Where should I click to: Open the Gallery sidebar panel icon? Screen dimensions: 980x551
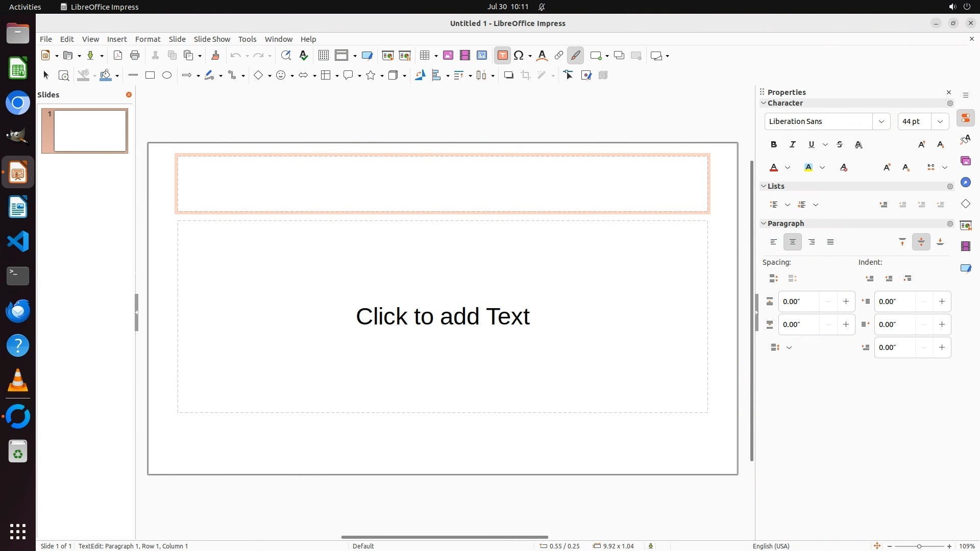point(965,161)
